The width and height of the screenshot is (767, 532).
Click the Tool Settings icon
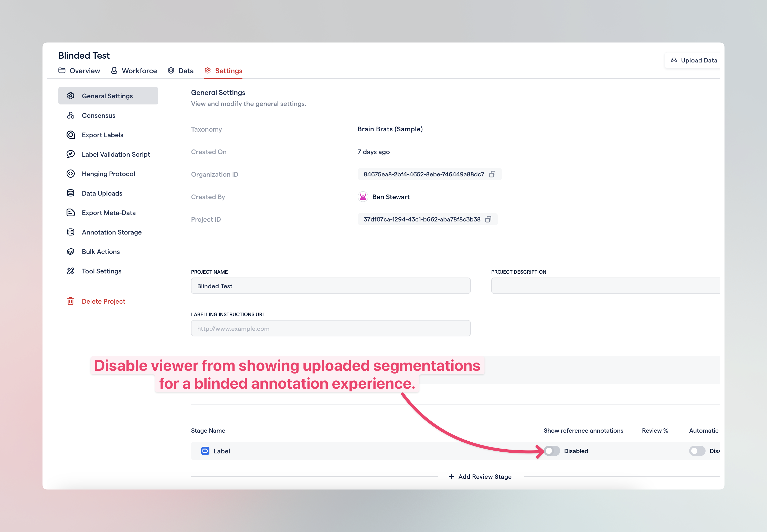[x=71, y=271]
